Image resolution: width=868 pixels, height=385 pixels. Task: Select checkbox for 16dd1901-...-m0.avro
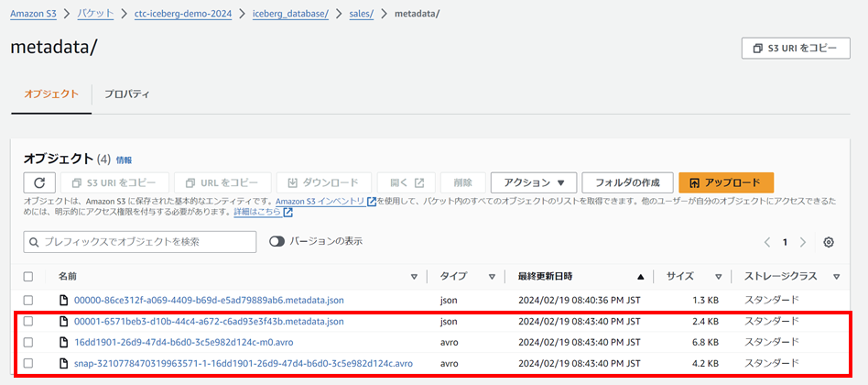pos(28,342)
